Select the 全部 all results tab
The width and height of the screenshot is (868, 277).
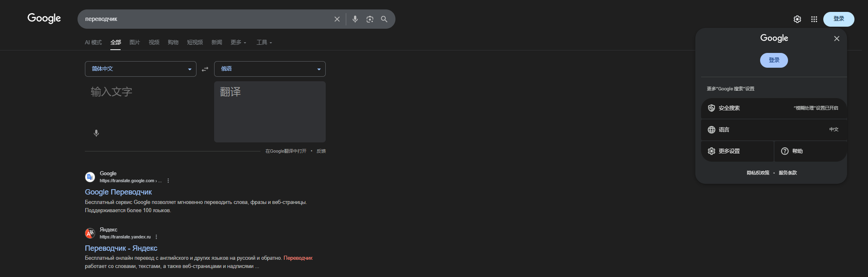click(x=116, y=42)
